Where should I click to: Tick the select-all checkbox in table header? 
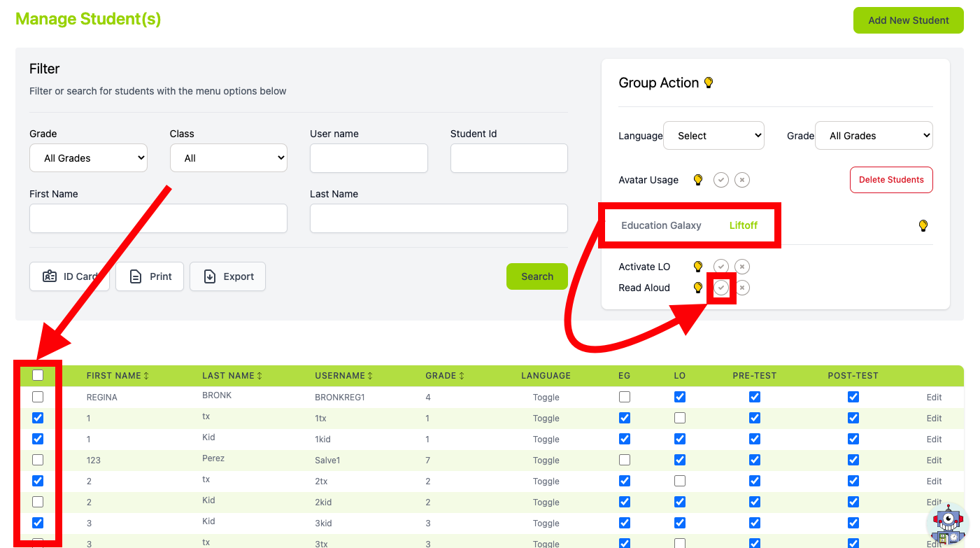click(38, 375)
